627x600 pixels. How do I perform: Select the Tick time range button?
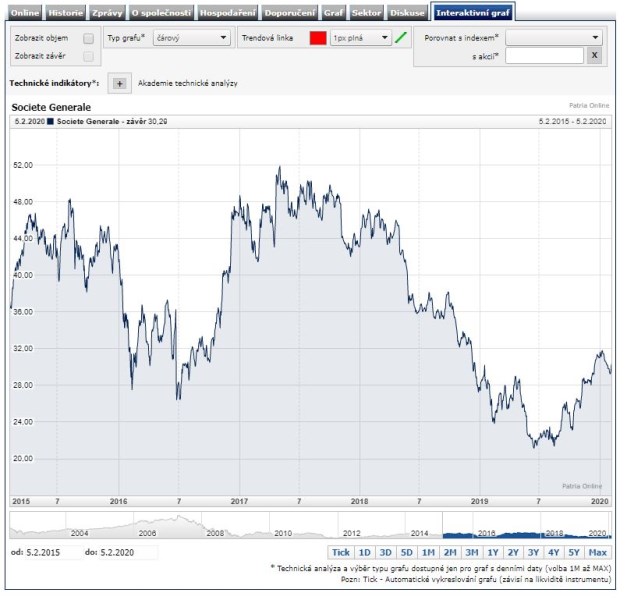341,552
